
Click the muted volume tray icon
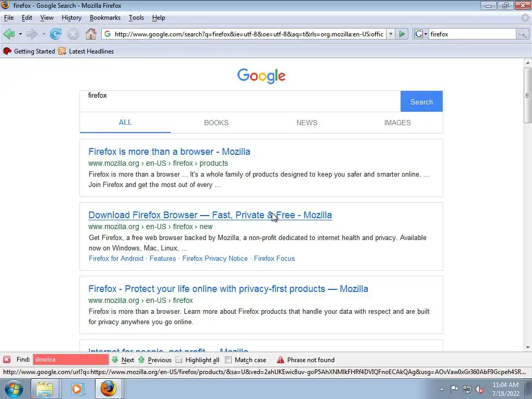(x=480, y=389)
